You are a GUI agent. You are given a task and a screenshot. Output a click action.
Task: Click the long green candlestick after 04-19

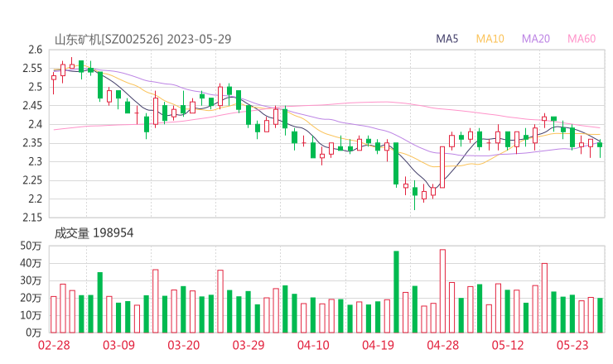coord(396,164)
